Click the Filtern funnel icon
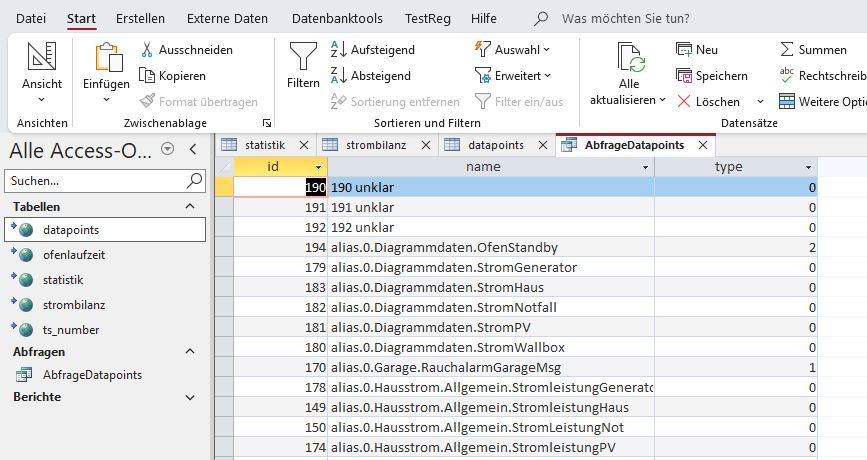The image size is (867, 460). pyautogui.click(x=303, y=56)
